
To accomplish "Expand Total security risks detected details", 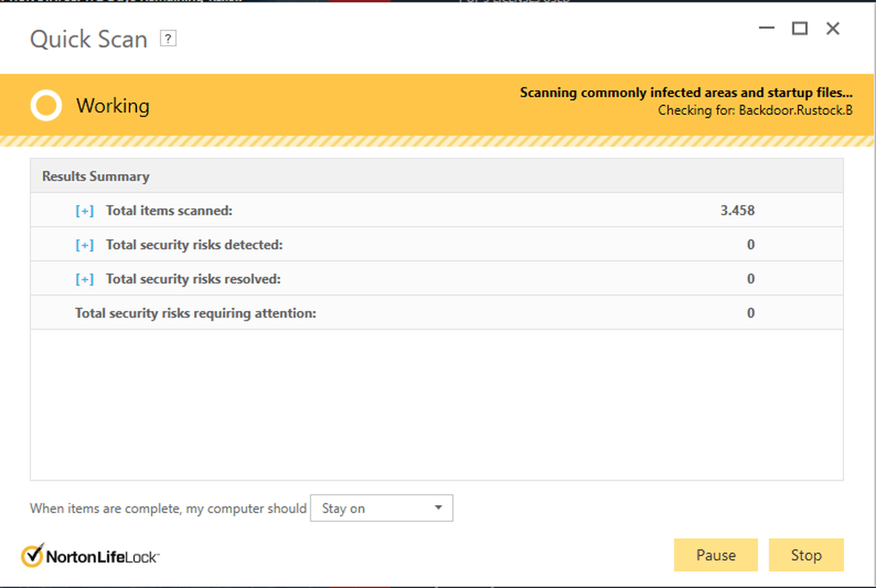I will point(84,245).
